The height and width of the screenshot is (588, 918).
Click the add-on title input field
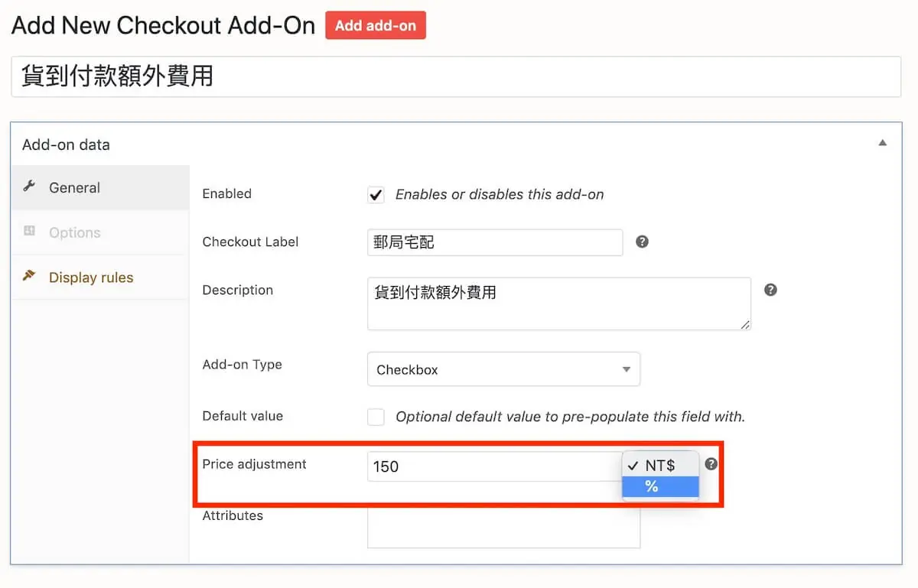456,76
